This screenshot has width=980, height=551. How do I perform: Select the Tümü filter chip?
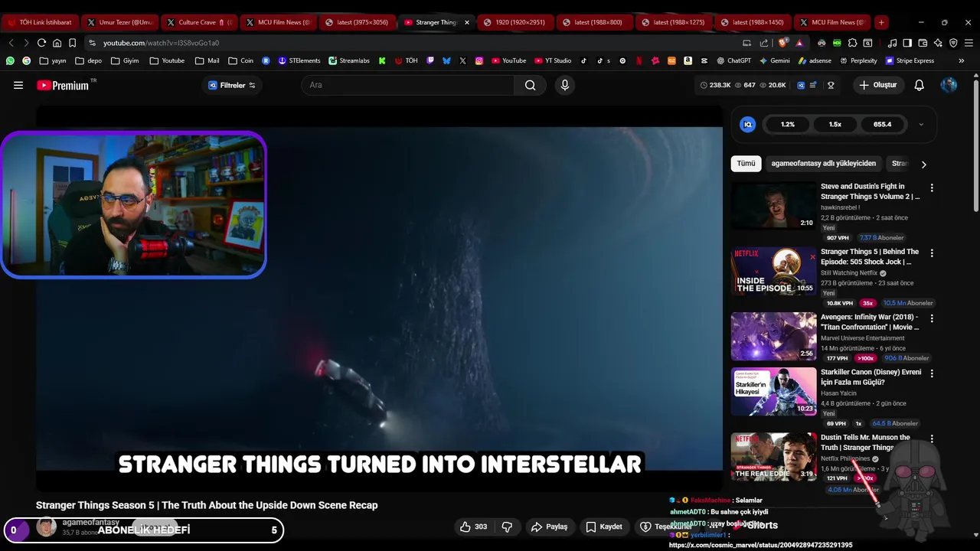[x=746, y=163]
